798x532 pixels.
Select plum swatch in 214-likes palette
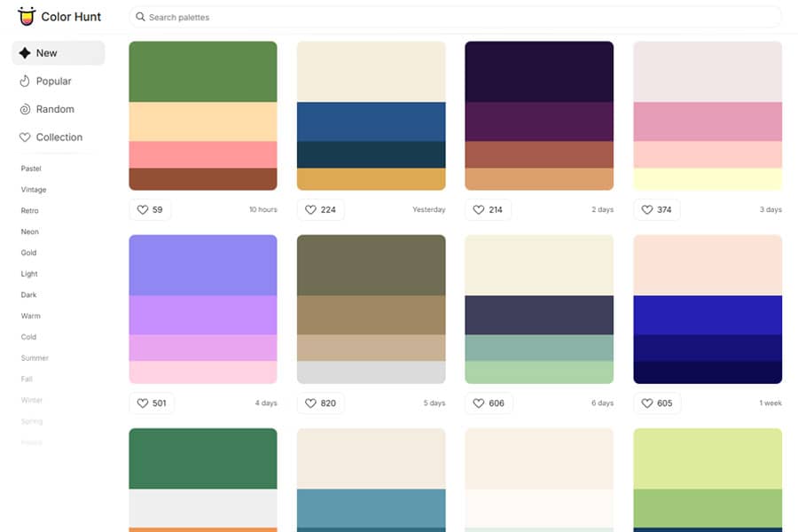tap(539, 121)
